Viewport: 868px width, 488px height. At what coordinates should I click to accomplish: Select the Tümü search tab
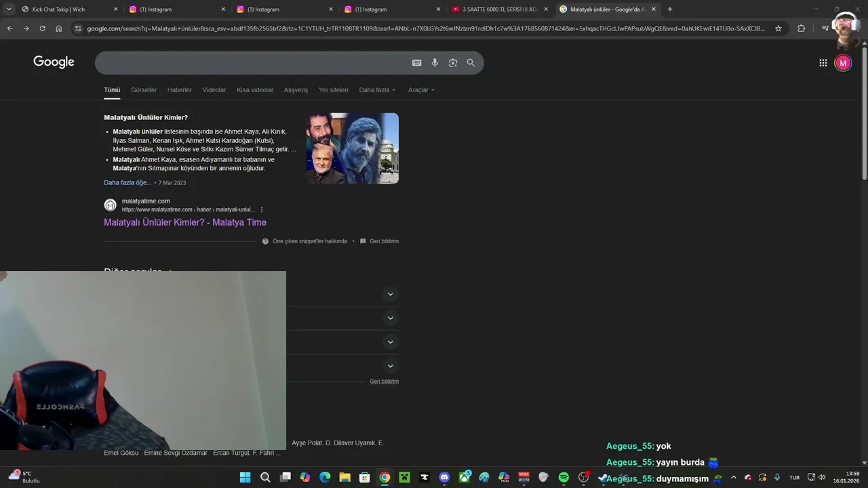pyautogui.click(x=112, y=90)
